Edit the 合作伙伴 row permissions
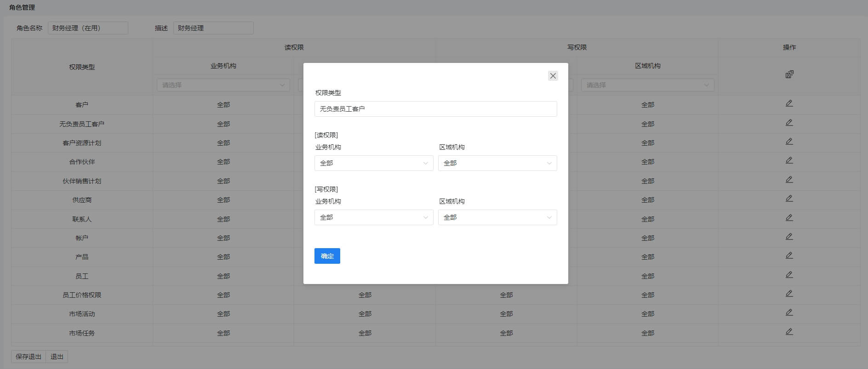 pyautogui.click(x=789, y=160)
